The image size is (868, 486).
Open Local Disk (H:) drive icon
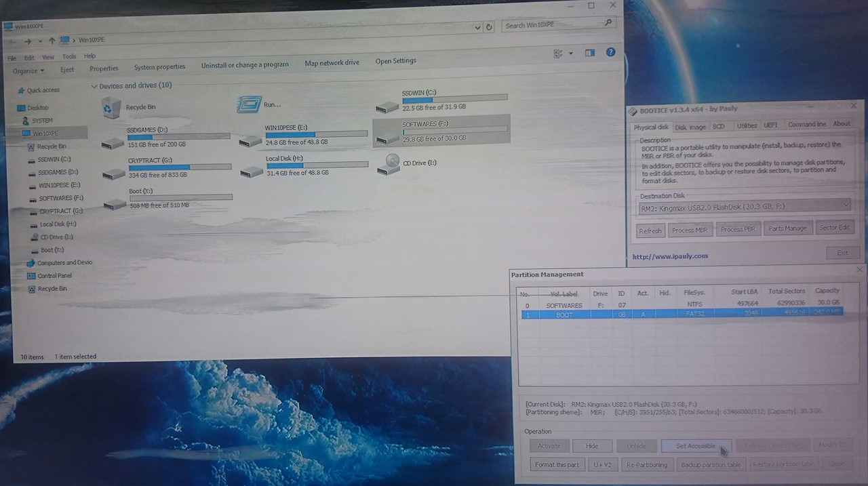[251, 171]
